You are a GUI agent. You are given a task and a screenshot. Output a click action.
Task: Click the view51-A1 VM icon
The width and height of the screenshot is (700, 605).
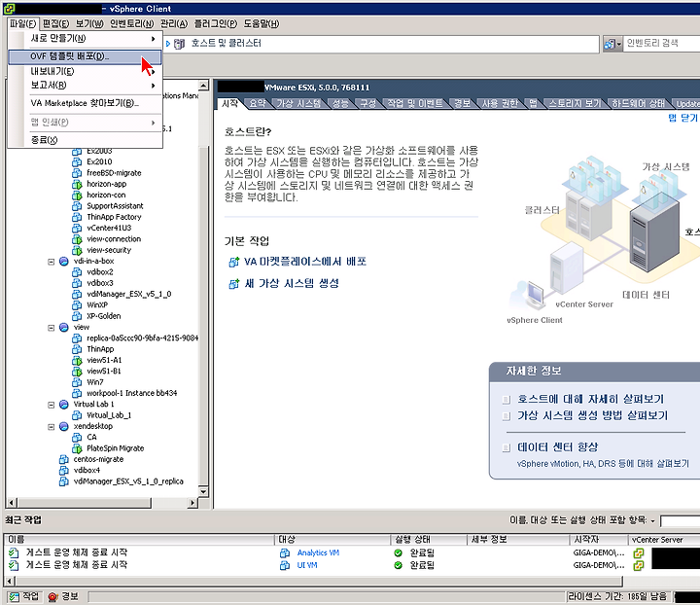tap(77, 360)
